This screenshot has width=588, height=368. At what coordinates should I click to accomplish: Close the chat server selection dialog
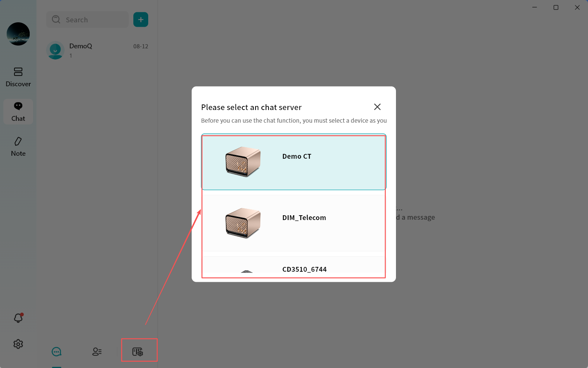click(377, 107)
